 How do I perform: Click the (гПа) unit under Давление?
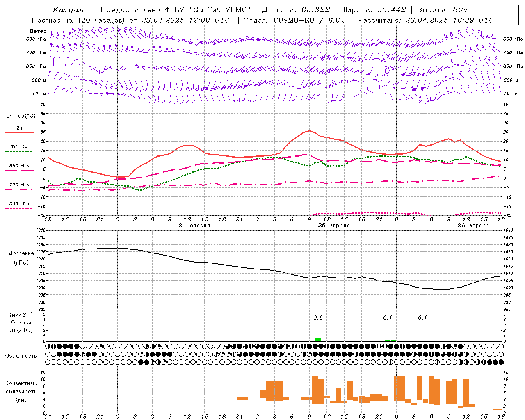(x=21, y=263)
